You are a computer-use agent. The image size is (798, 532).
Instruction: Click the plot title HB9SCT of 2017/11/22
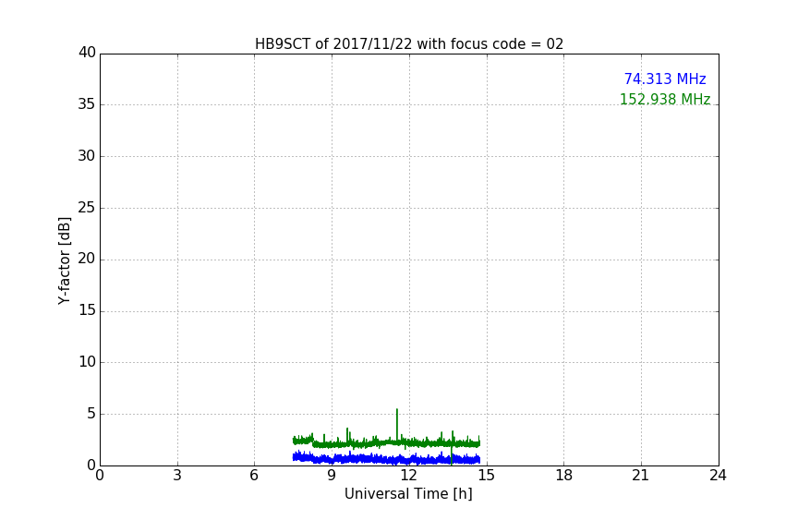(x=409, y=43)
